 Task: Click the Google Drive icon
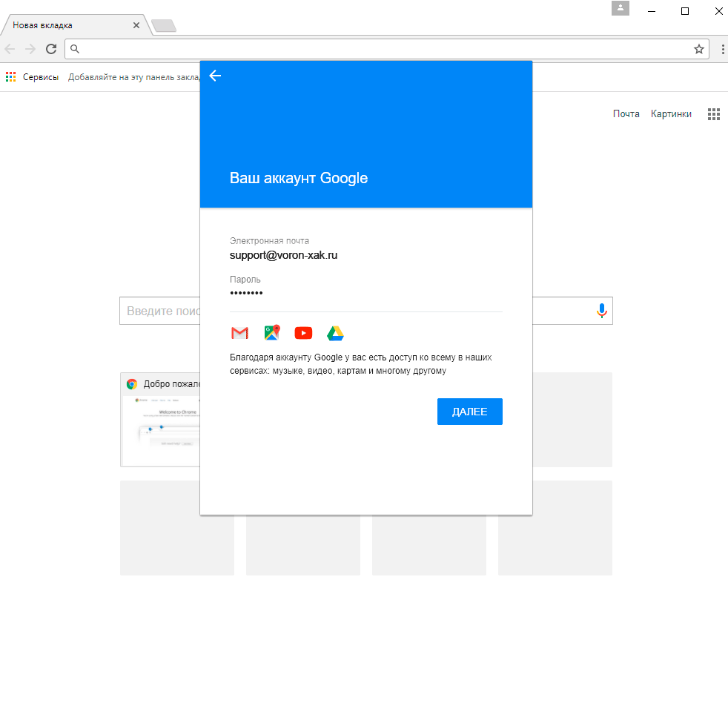(x=335, y=333)
